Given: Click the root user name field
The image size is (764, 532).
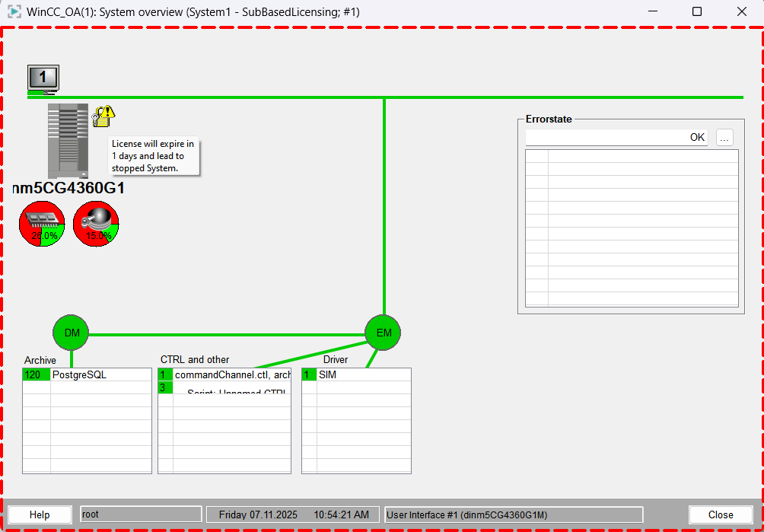Looking at the screenshot, I should click(x=141, y=514).
